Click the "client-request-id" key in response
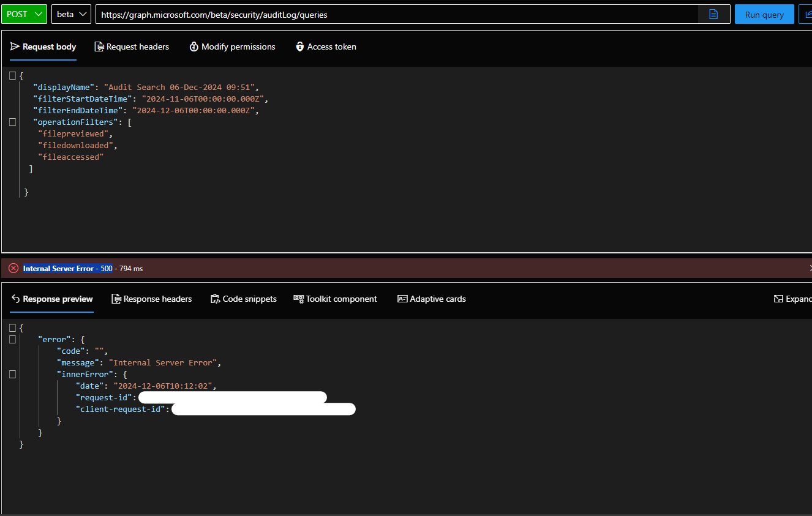The width and height of the screenshot is (812, 516). (121, 409)
